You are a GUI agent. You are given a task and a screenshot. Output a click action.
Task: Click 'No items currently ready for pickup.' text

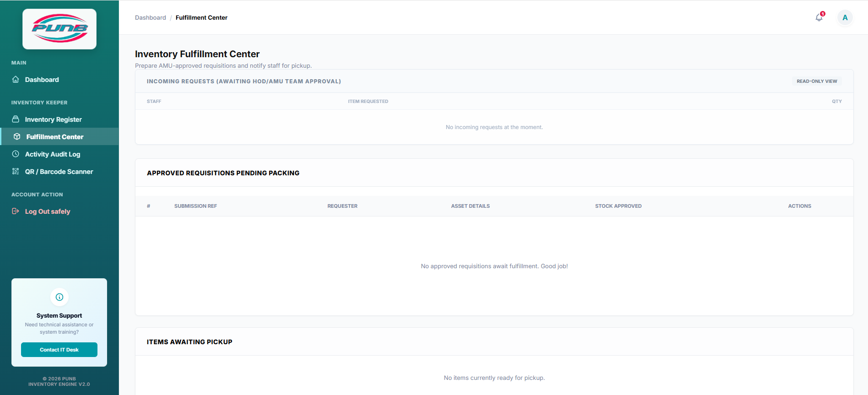tap(494, 378)
